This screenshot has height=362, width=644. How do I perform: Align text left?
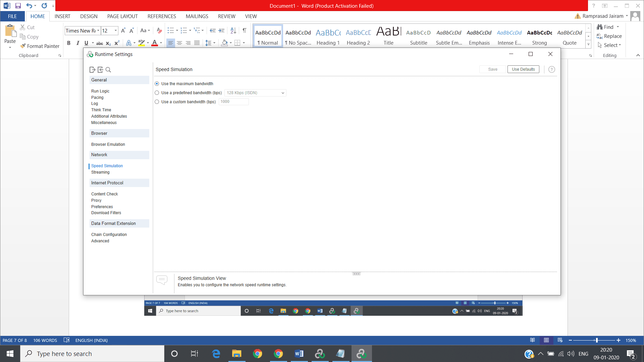(x=171, y=43)
